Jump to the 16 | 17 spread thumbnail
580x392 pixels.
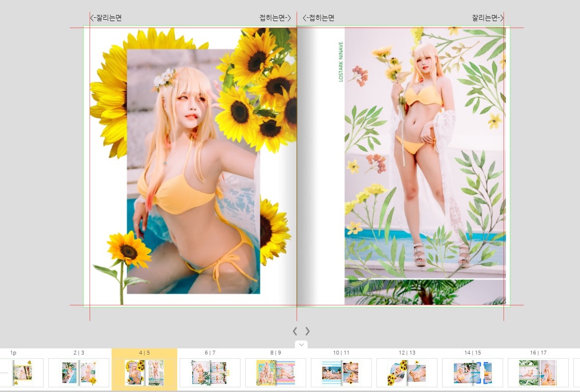point(538,373)
